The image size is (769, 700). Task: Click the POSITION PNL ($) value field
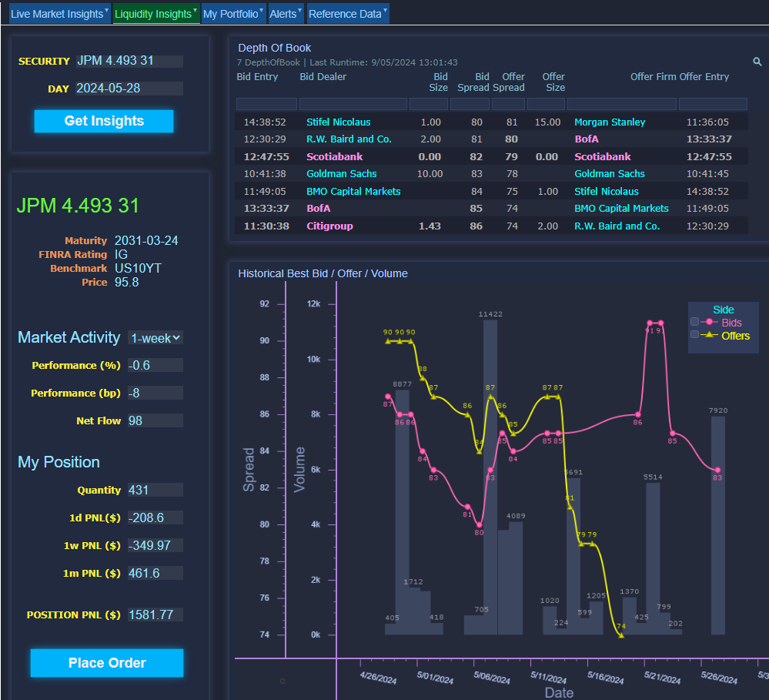(155, 615)
